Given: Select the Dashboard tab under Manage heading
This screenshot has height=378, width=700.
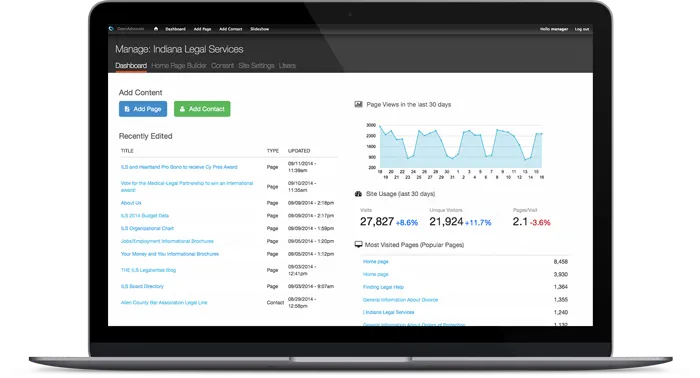Looking at the screenshot, I should click(131, 66).
